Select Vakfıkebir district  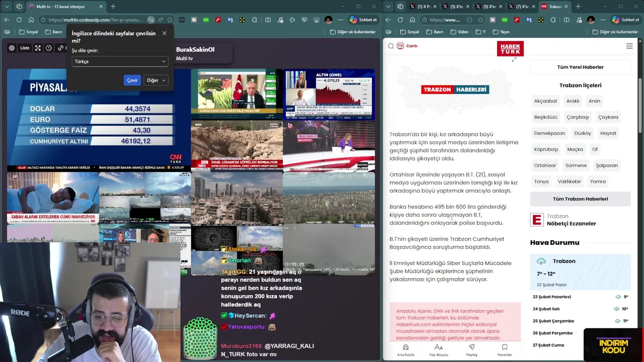[569, 182]
